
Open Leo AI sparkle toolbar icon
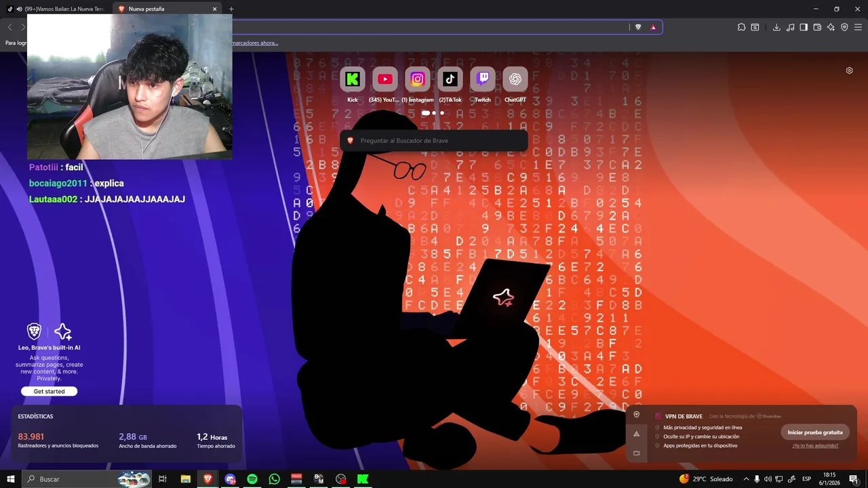831,27
